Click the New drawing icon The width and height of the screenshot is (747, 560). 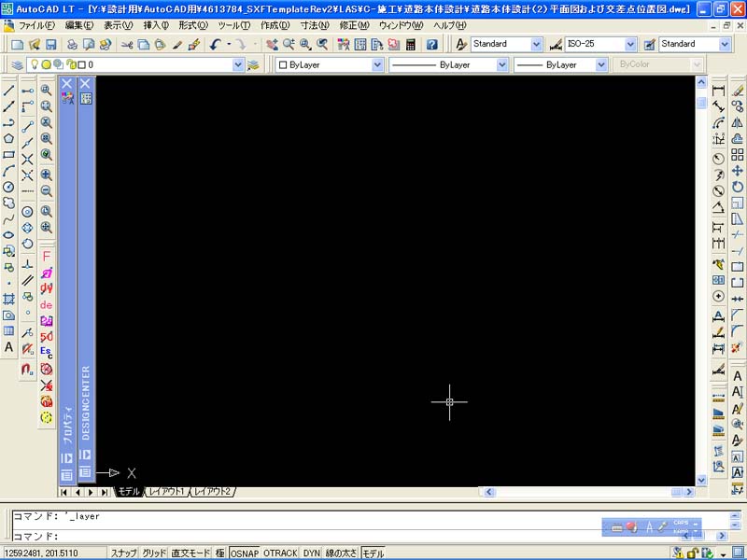coord(17,44)
